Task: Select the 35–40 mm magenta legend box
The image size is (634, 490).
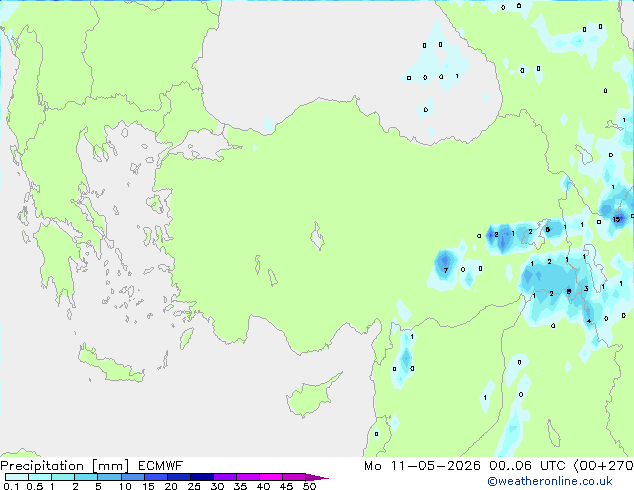Action: click(247, 477)
